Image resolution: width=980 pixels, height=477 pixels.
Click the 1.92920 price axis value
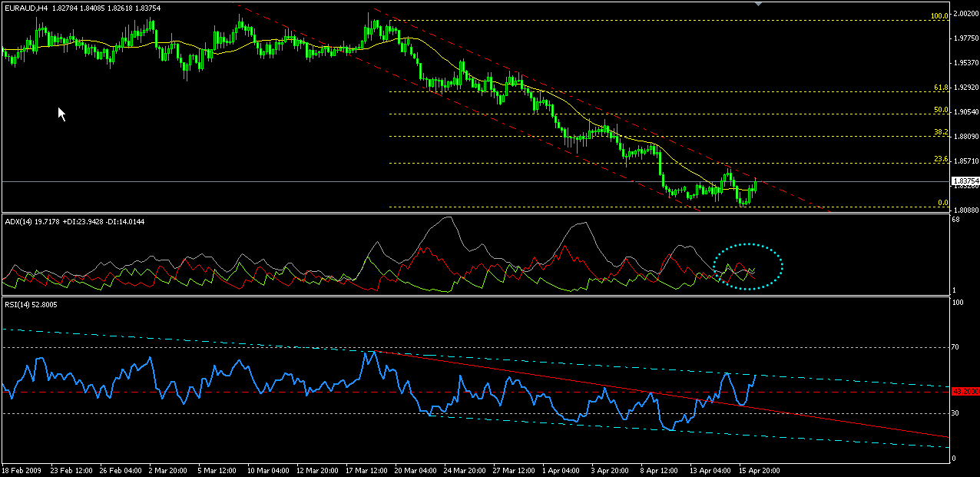click(x=965, y=88)
